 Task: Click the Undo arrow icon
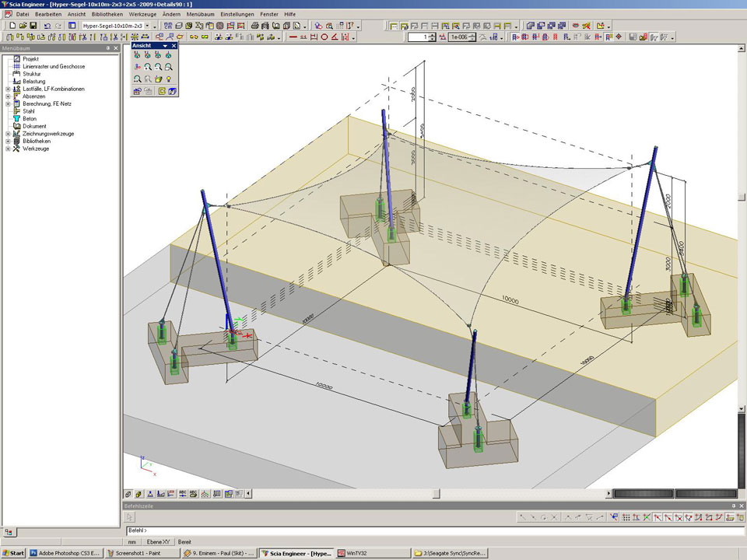[x=47, y=26]
